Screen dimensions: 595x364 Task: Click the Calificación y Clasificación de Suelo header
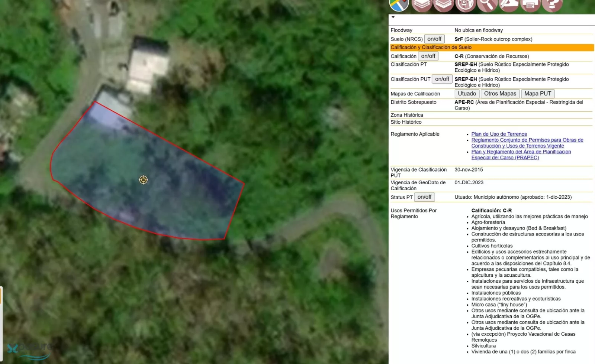coord(491,47)
